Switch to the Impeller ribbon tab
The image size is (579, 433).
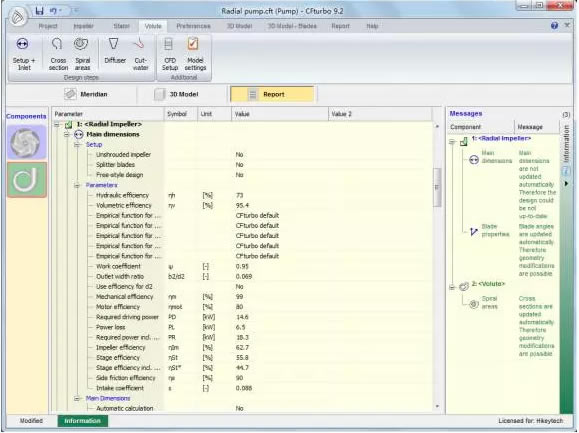tap(83, 26)
